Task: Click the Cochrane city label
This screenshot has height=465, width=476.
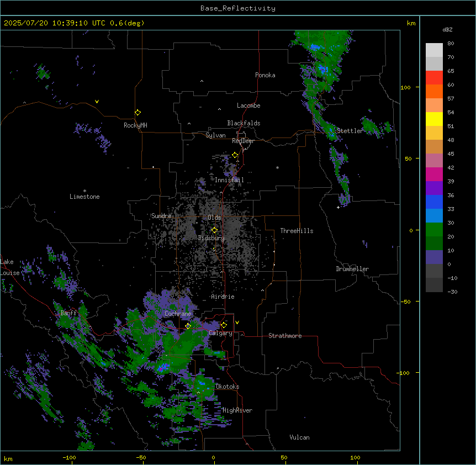Action: (178, 314)
